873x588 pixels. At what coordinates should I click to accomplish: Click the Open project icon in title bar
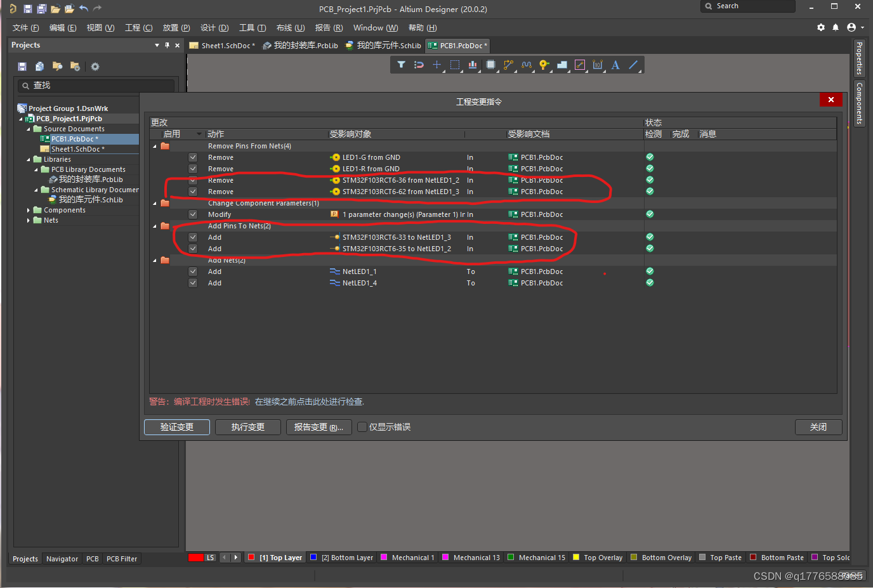point(69,9)
